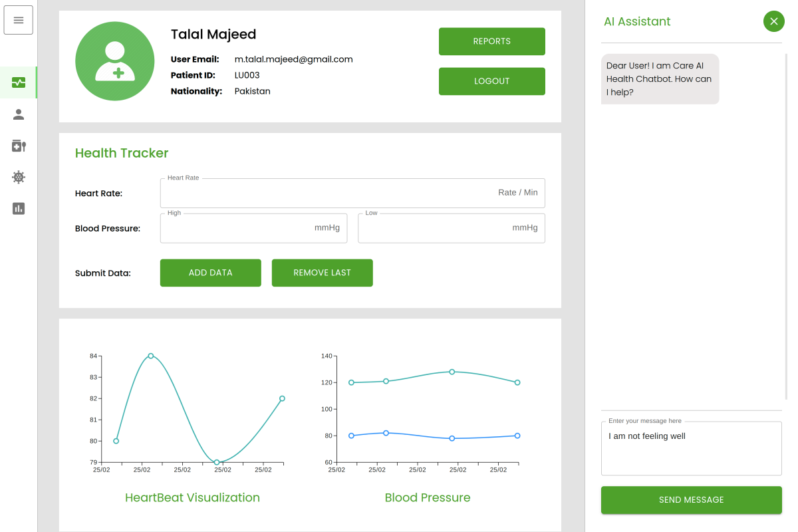Select the health tracker heartbeat sidebar icon
798x532 pixels.
point(19,82)
